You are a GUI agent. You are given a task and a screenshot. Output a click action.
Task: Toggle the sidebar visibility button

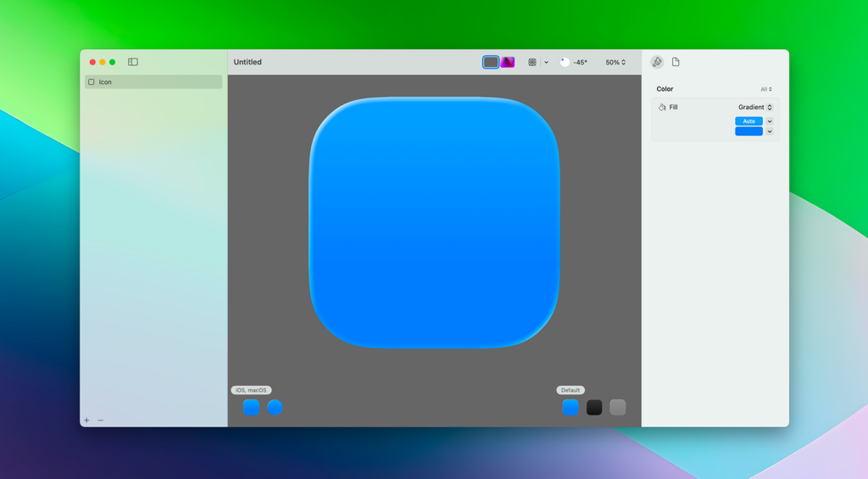[133, 62]
